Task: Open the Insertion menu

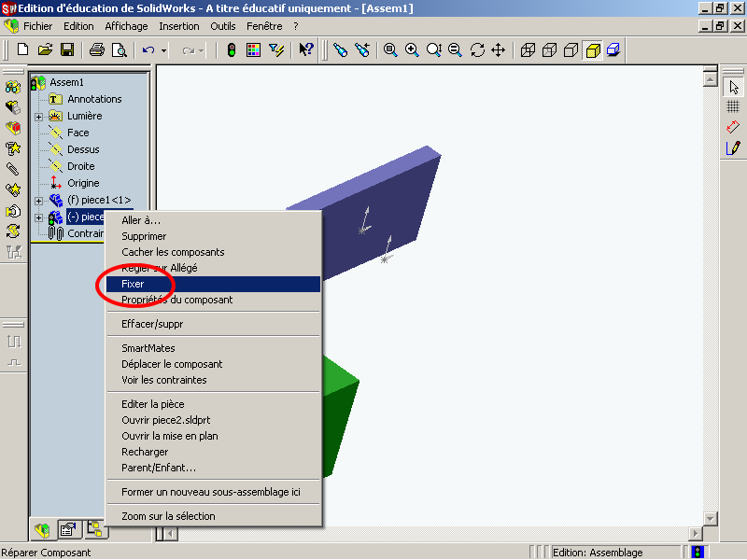Action: point(179,26)
